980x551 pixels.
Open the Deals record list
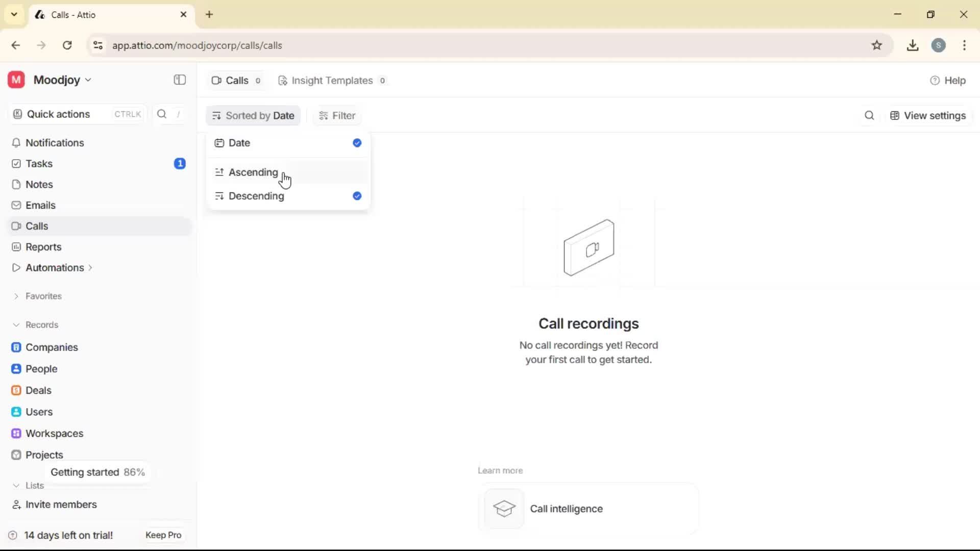[x=39, y=390]
